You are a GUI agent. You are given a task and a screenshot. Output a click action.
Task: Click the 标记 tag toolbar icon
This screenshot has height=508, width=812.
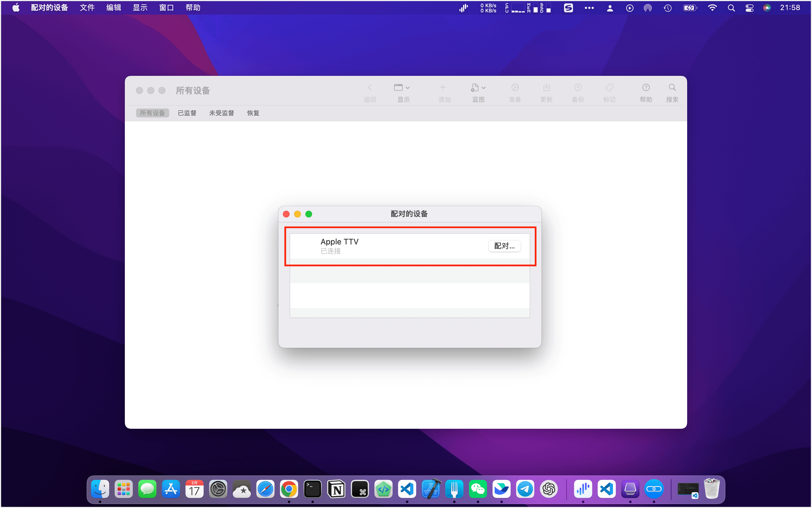609,88
